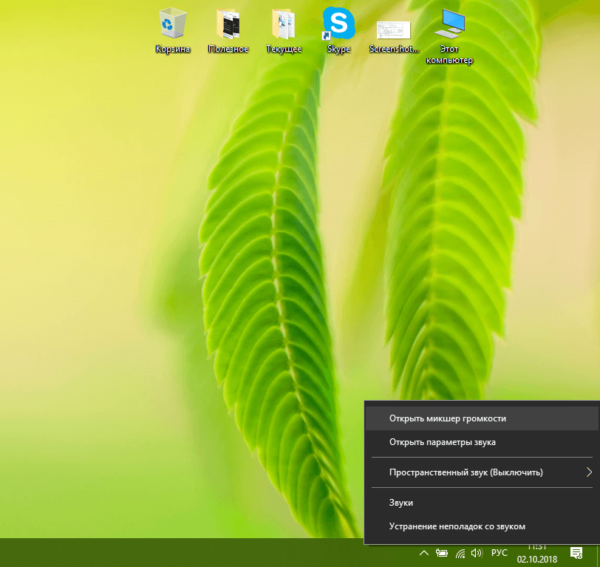Select the Этот компьютер icon
This screenshot has height=567, width=600.
click(x=450, y=24)
